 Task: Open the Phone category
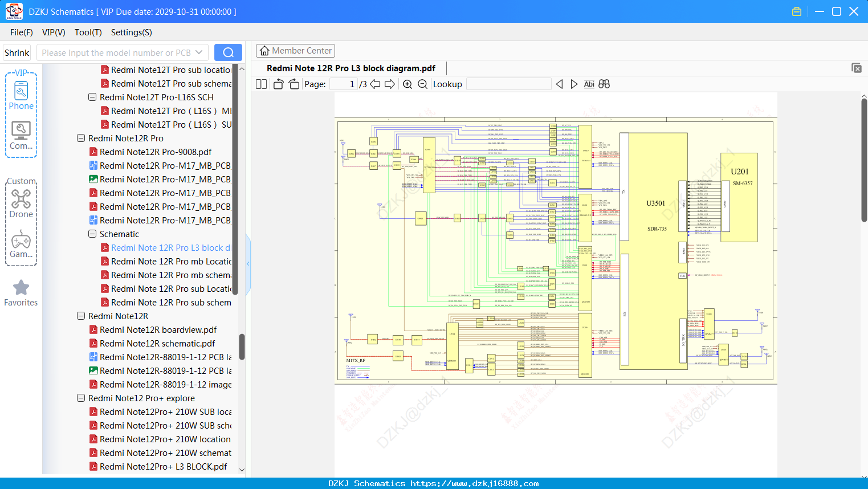(x=21, y=95)
